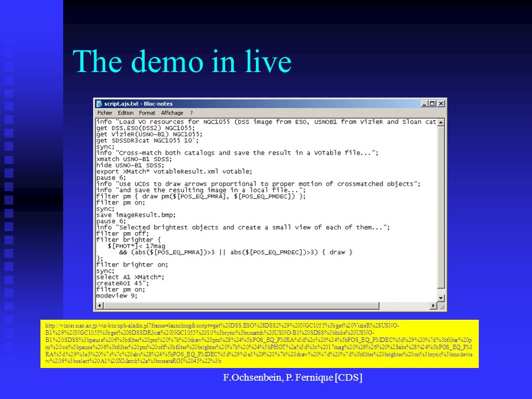Viewport: 532px width, 399px height.
Task: Click the line "save imageResult.bmp;"
Action: click(136, 215)
